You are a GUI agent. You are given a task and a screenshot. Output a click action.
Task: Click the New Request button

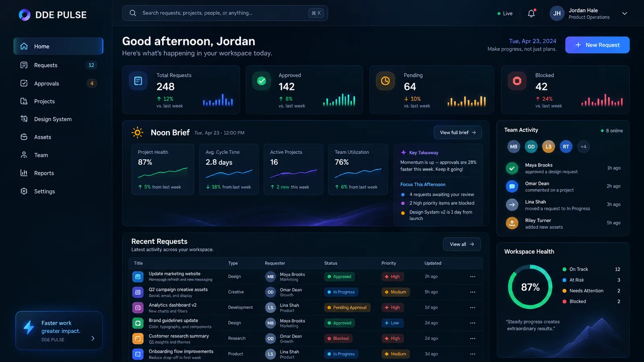(597, 45)
